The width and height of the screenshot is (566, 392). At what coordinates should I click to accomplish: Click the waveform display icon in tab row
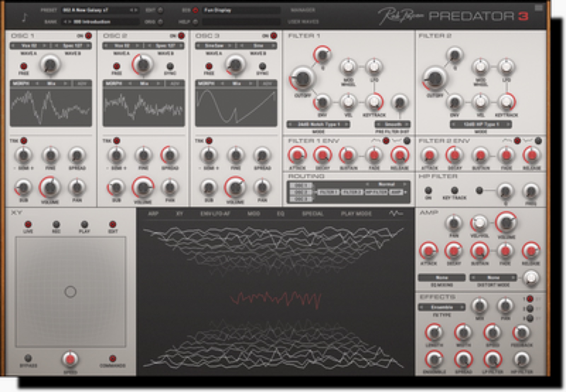[x=396, y=213]
